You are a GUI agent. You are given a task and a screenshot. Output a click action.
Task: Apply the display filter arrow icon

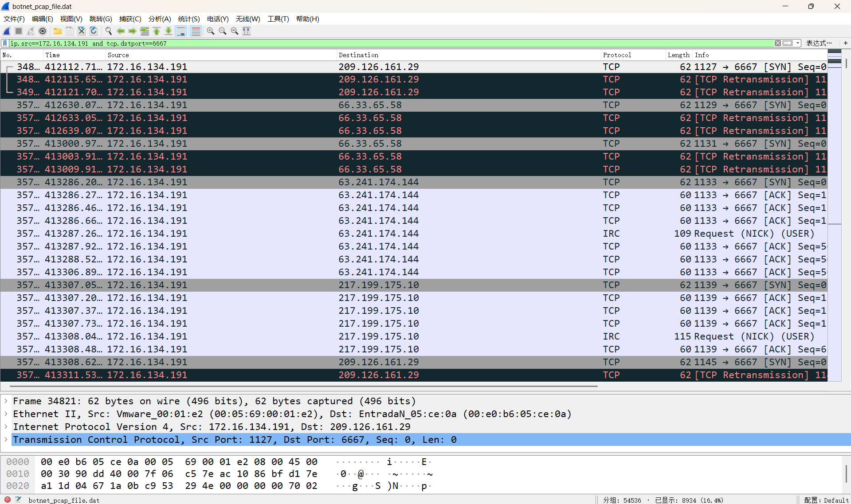pyautogui.click(x=788, y=43)
